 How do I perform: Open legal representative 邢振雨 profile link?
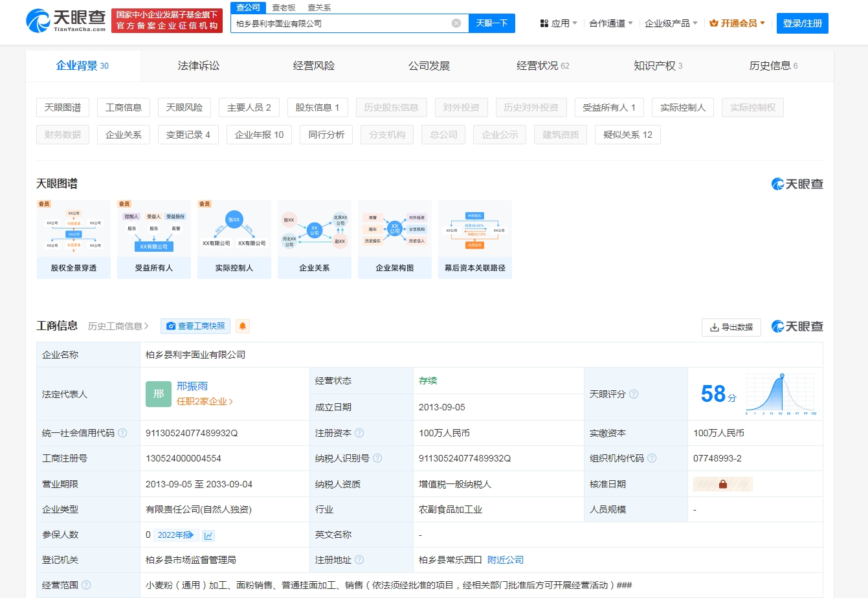pyautogui.click(x=192, y=386)
